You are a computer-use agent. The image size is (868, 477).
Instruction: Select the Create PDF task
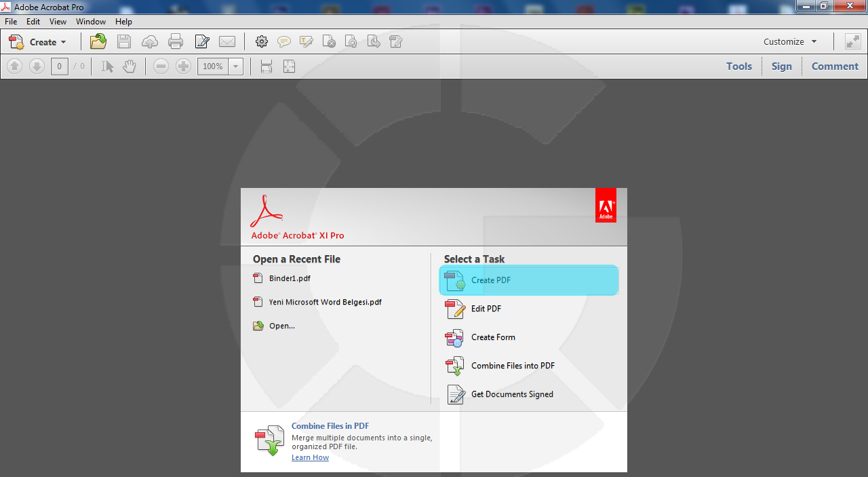(529, 280)
